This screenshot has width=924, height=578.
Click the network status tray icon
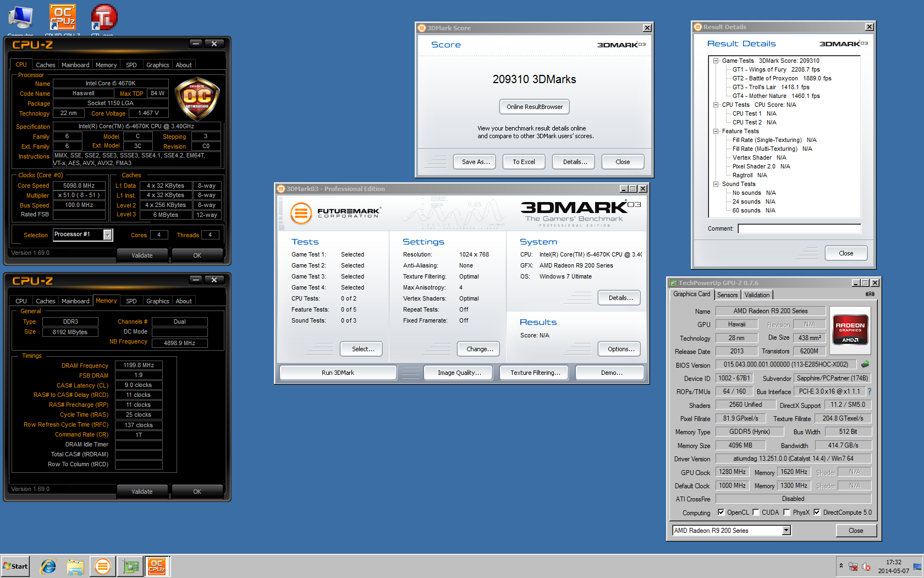pyautogui.click(x=853, y=566)
